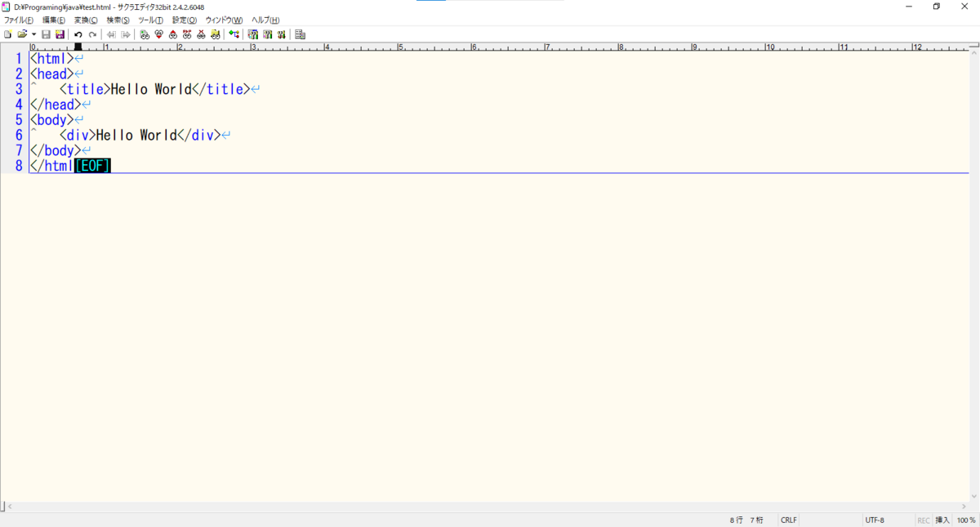980x527 pixels.
Task: Open the 変換(C) menu
Action: (x=86, y=20)
